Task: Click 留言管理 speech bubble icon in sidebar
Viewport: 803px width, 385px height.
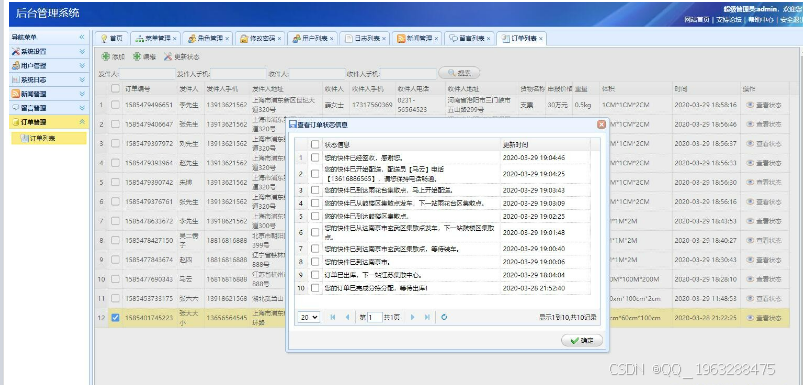Action: 15,108
